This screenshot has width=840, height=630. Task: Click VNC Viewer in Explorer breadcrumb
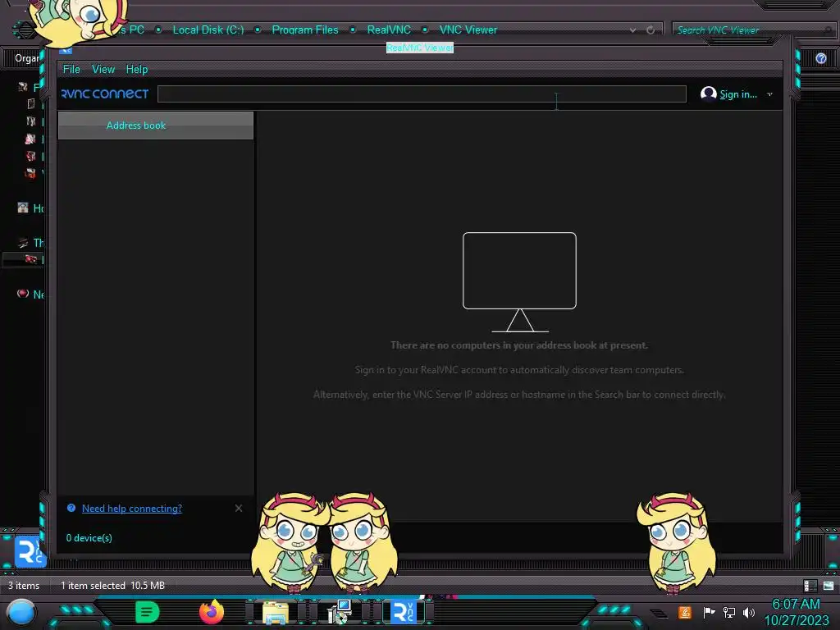pos(468,30)
